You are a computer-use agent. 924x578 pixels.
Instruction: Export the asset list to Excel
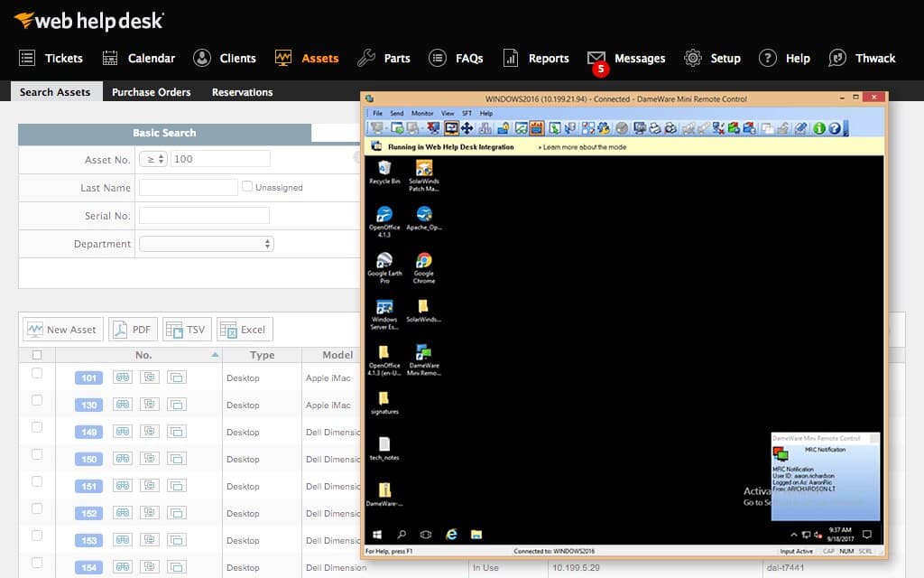click(244, 330)
